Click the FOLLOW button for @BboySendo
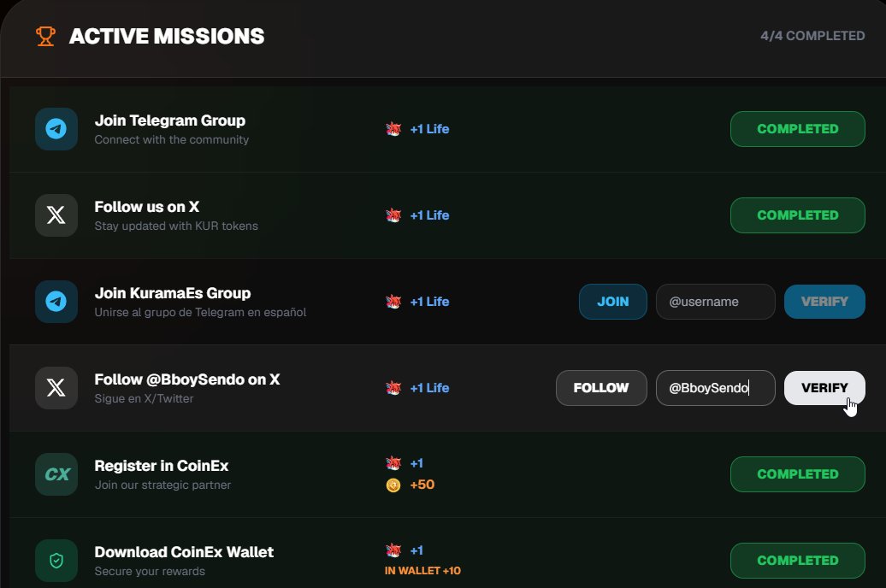The height and width of the screenshot is (588, 886). coord(601,388)
